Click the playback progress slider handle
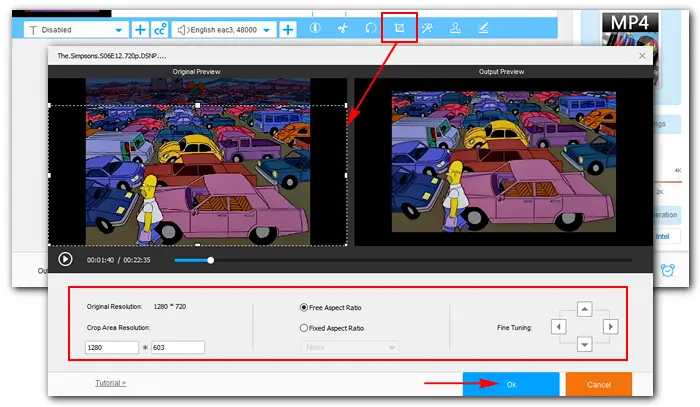Image resolution: width=700 pixels, height=407 pixels. (211, 260)
